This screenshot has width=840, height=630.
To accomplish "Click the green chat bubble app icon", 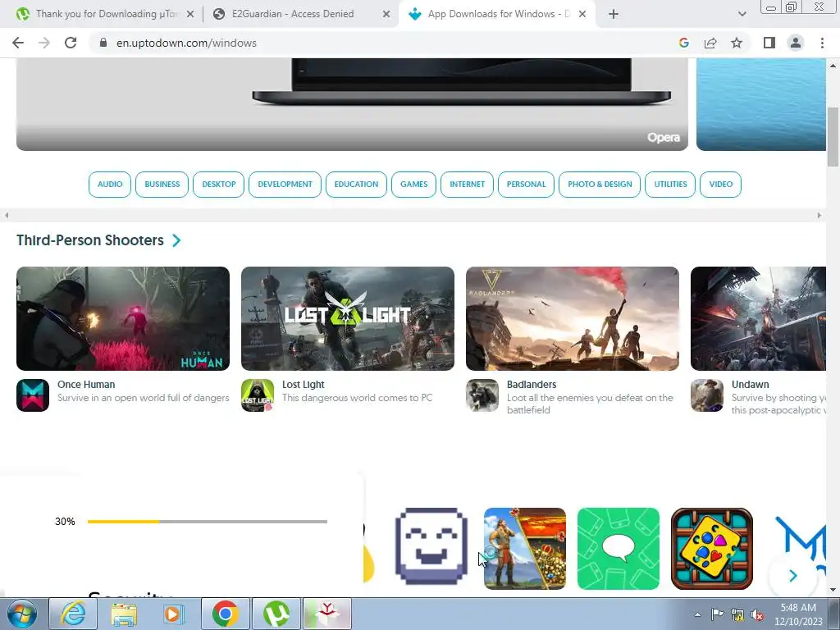I will [619, 549].
